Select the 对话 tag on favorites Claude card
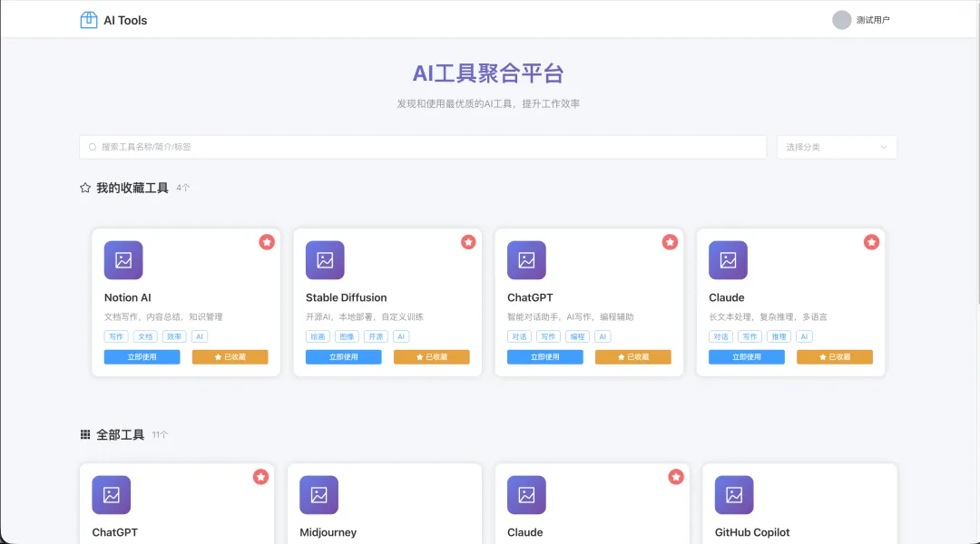 pyautogui.click(x=720, y=336)
